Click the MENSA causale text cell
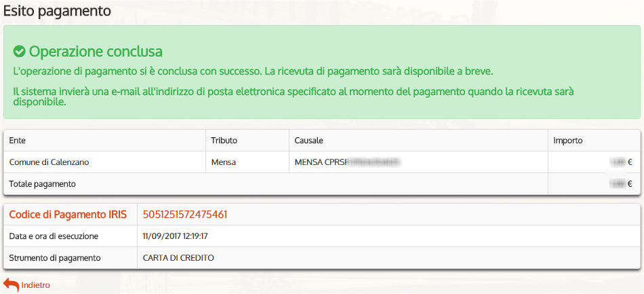Image resolution: width=644 pixels, height=294 pixels. pyautogui.click(x=348, y=162)
